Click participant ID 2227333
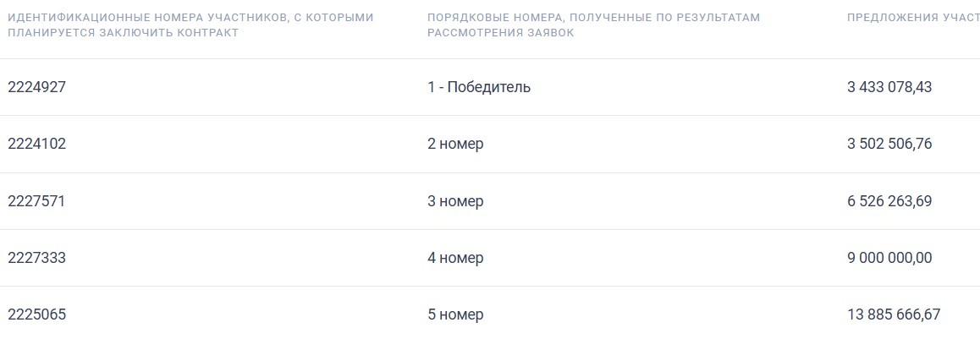The height and width of the screenshot is (339, 980). pyautogui.click(x=36, y=258)
